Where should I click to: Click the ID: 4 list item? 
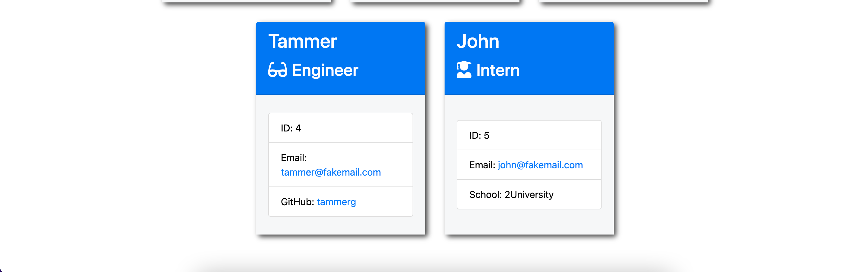pyautogui.click(x=340, y=128)
